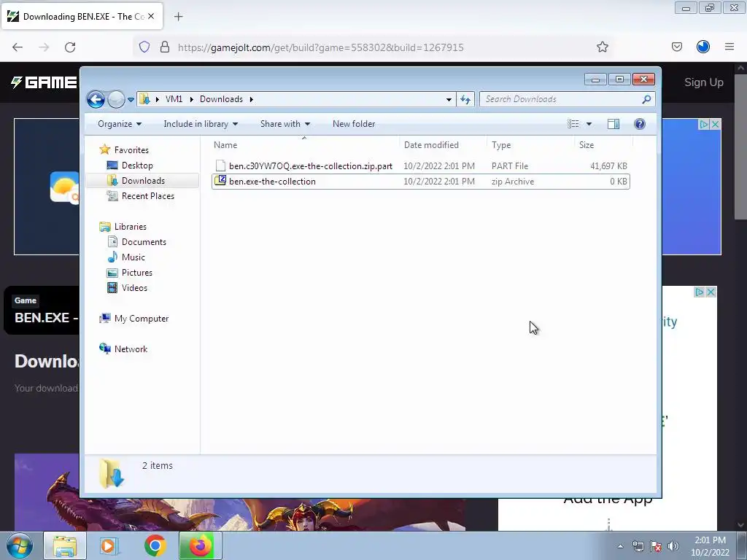Open Documents library
This screenshot has width=747, height=560.
click(x=144, y=242)
